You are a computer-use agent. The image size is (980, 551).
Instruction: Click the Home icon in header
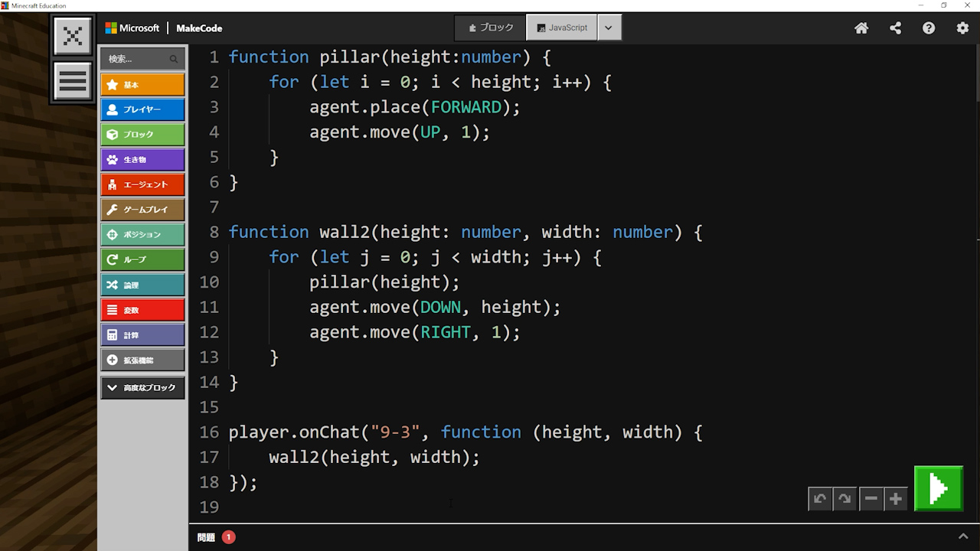(x=861, y=28)
